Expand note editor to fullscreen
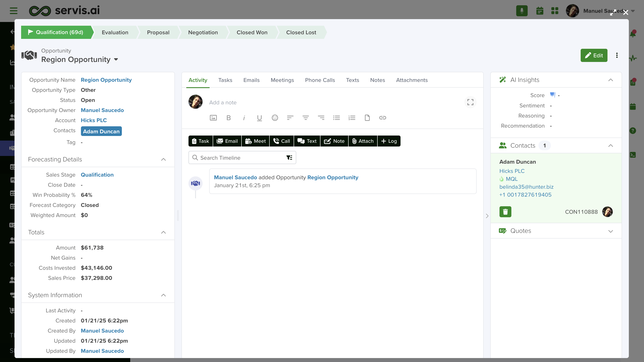The width and height of the screenshot is (644, 362). pos(470,102)
